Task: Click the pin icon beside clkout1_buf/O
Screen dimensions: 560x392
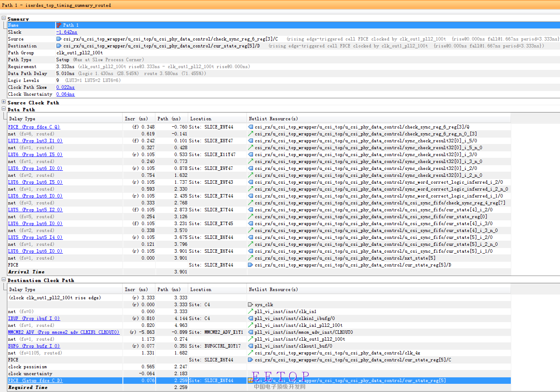Action: (x=250, y=346)
